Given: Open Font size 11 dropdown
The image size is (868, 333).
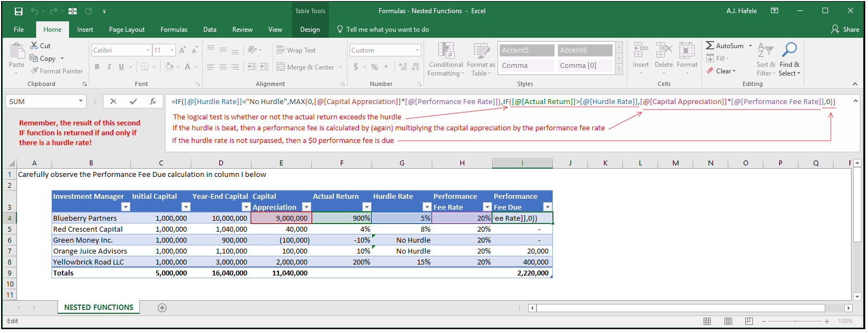Looking at the screenshot, I should (172, 50).
